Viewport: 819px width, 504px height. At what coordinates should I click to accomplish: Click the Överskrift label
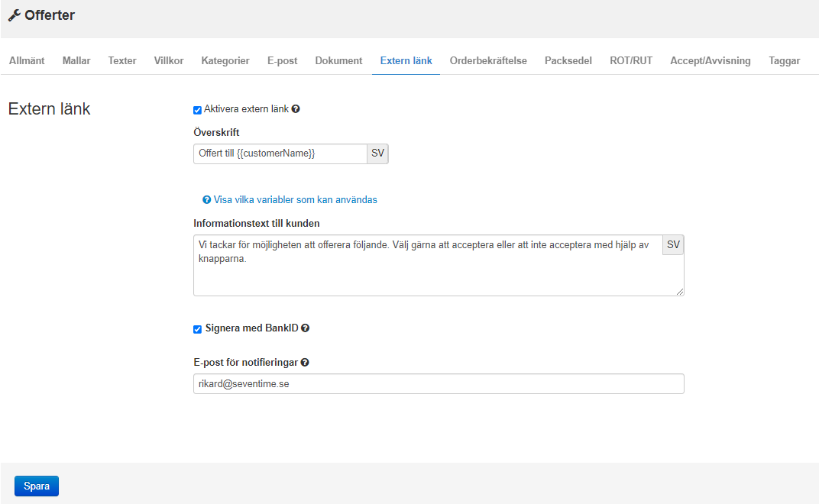216,133
